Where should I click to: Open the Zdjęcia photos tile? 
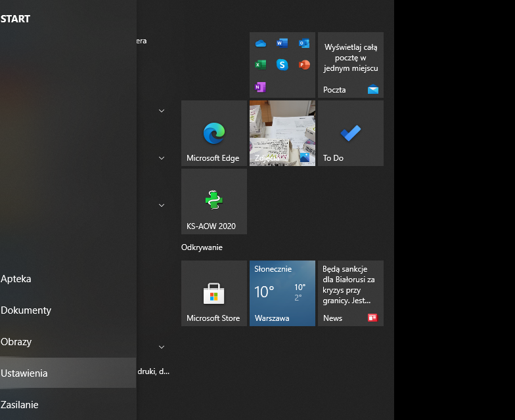[282, 133]
